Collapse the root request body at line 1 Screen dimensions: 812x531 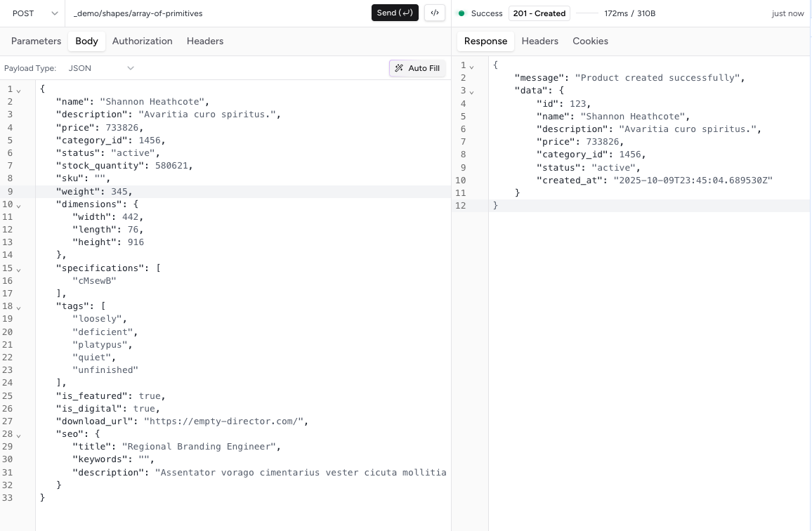(x=19, y=90)
